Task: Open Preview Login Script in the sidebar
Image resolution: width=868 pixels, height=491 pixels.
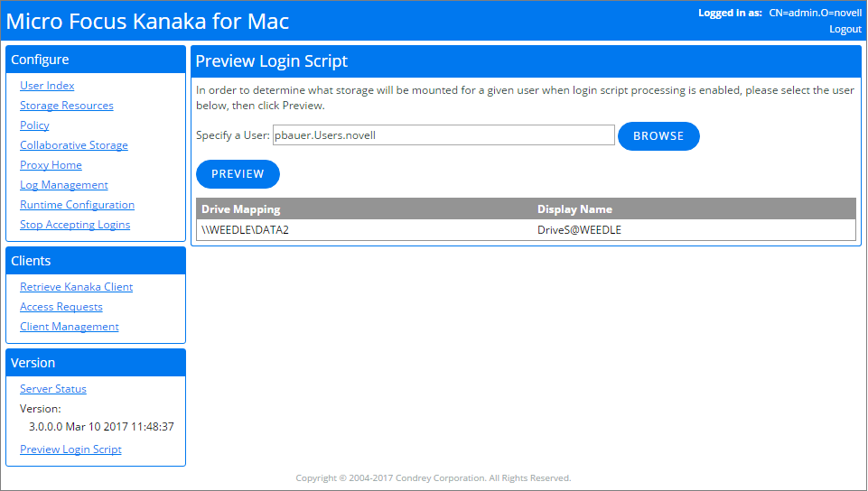Action: (x=70, y=449)
